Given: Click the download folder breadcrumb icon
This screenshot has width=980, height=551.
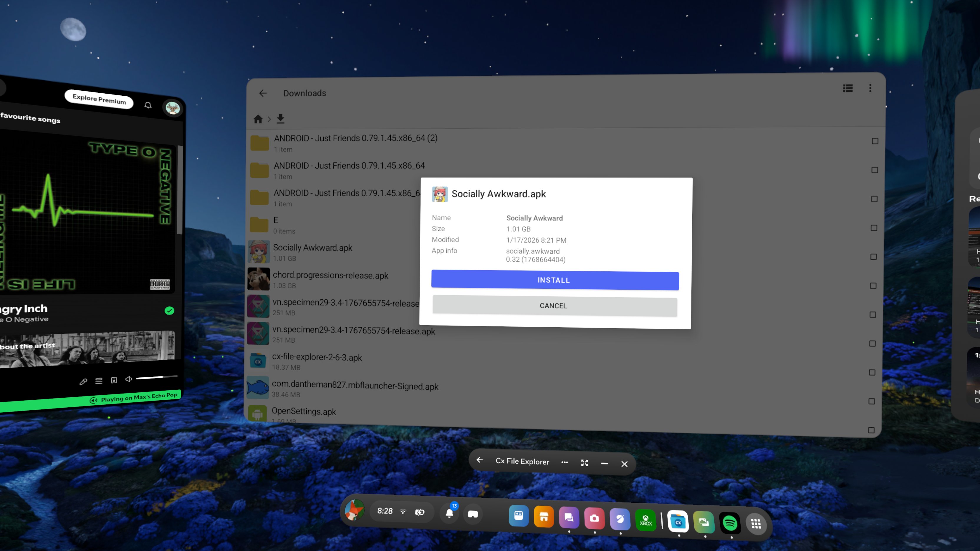Looking at the screenshot, I should coord(280,119).
